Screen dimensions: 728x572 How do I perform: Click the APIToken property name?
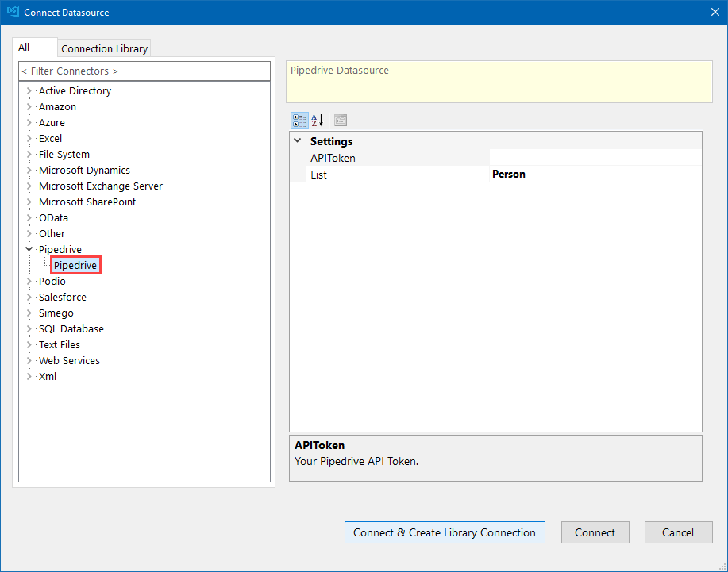[333, 158]
